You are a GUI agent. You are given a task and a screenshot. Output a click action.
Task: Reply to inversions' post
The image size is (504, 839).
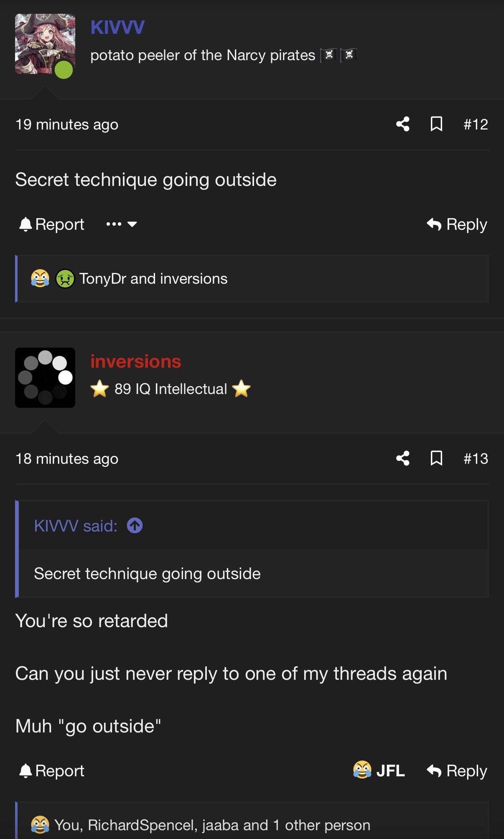pos(457,771)
